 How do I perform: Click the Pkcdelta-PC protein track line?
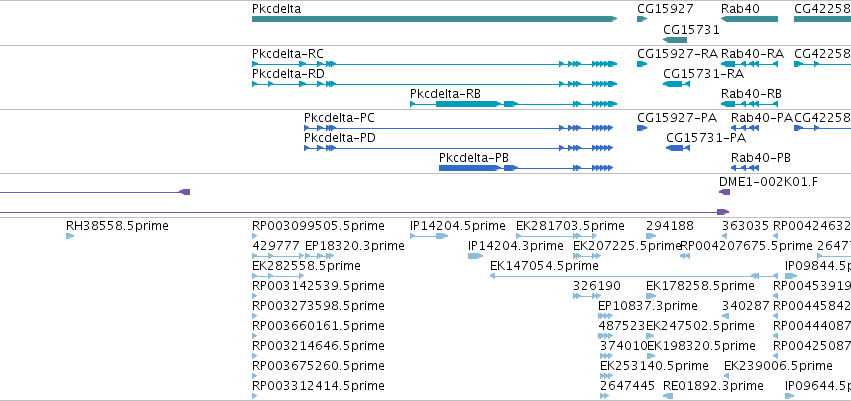459,128
